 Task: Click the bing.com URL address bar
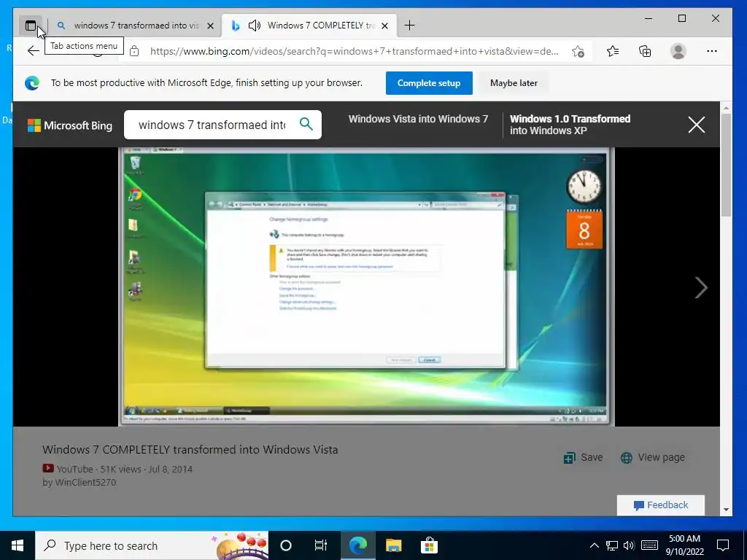click(x=354, y=51)
